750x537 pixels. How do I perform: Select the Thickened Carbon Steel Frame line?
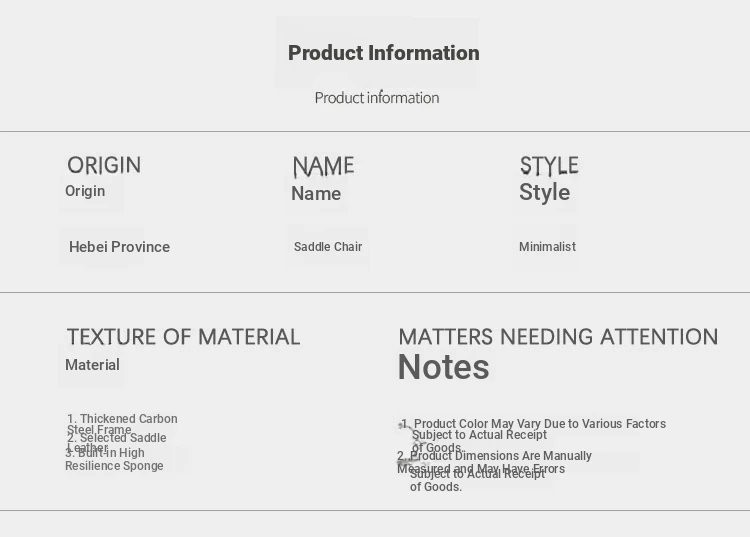(x=122, y=424)
